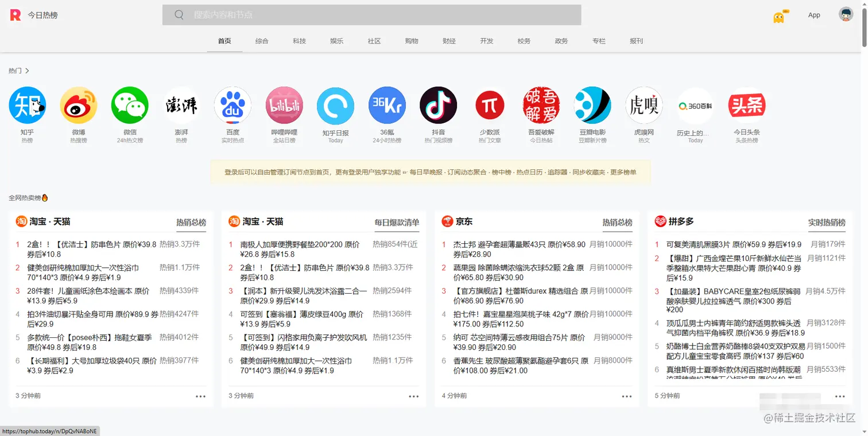Open the 微博 hot search icon

(x=79, y=106)
